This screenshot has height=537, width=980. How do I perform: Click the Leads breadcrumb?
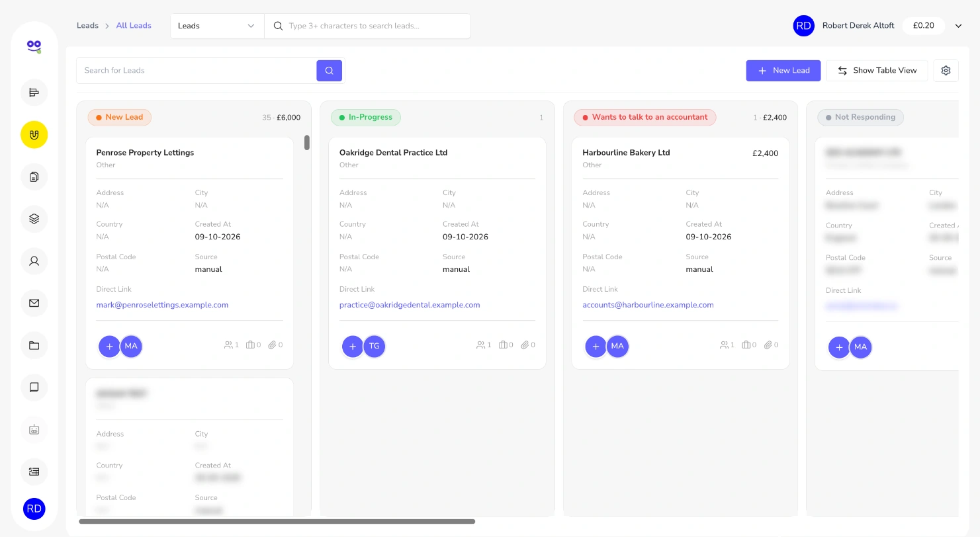87,26
